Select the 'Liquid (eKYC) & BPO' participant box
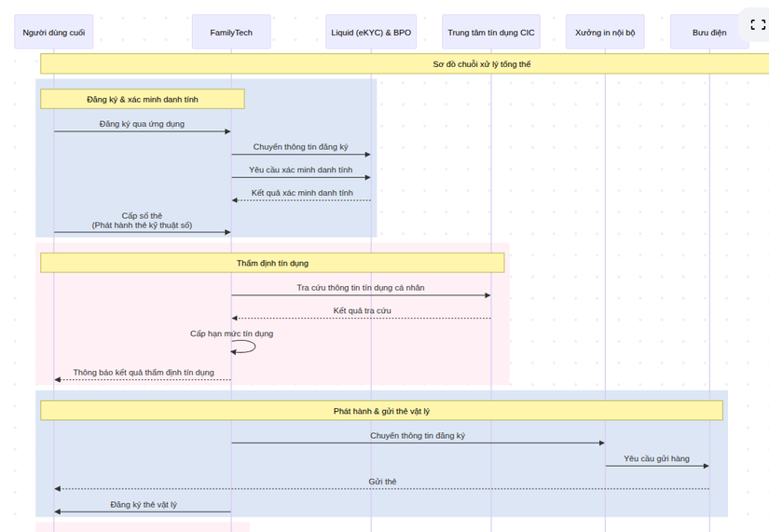 coord(371,32)
